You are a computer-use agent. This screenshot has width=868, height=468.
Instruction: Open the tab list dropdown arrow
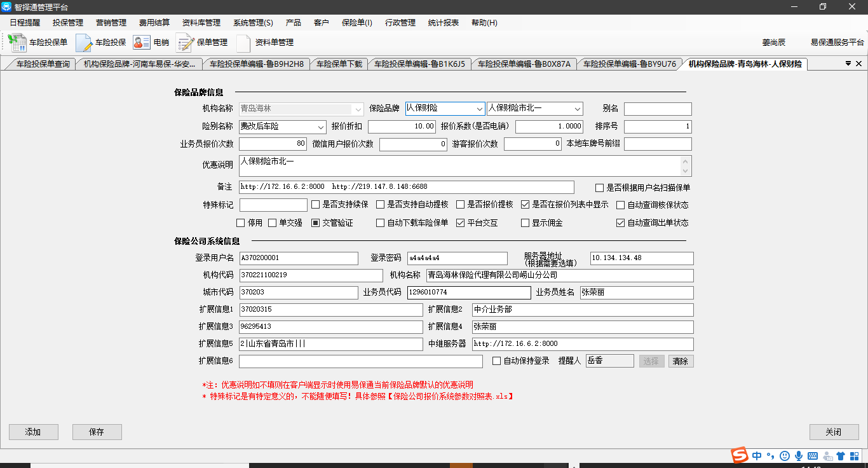tap(848, 64)
